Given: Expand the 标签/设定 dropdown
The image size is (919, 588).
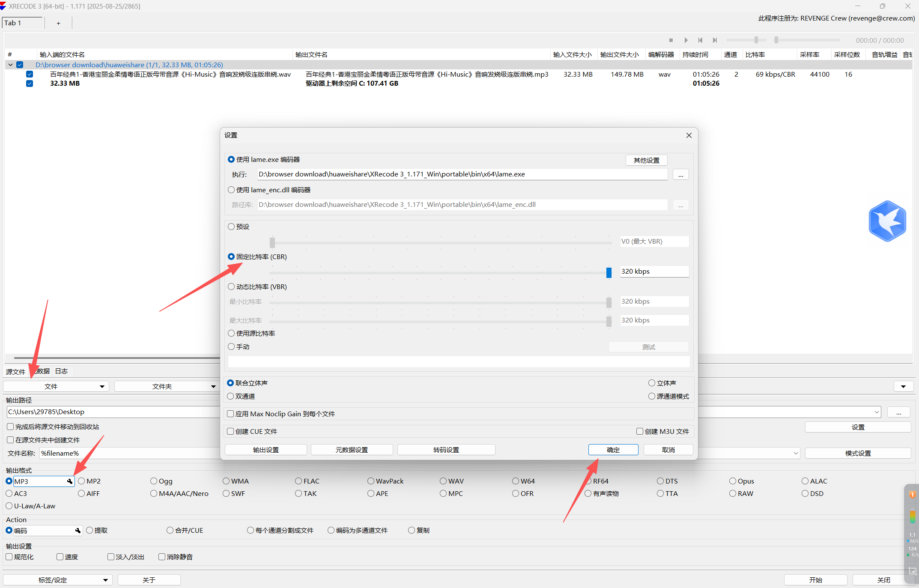Looking at the screenshot, I should coord(57,580).
